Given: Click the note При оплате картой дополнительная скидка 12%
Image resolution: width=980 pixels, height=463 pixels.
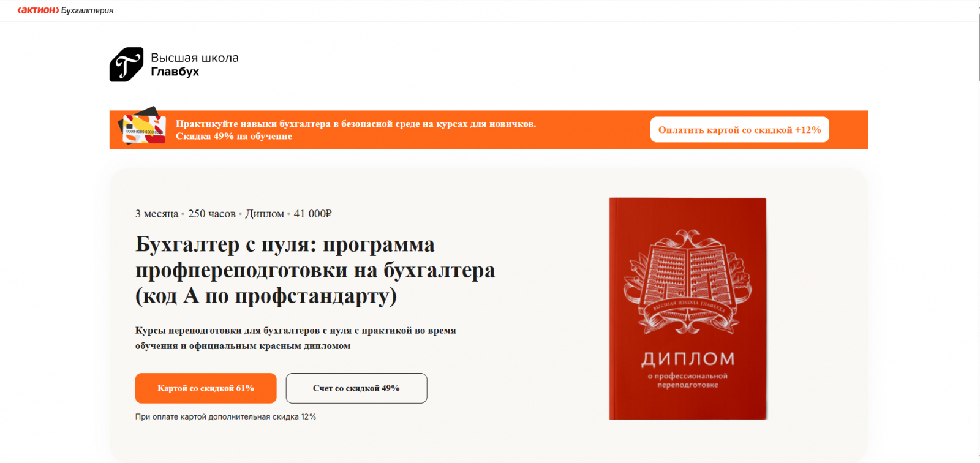Looking at the screenshot, I should click(225, 417).
